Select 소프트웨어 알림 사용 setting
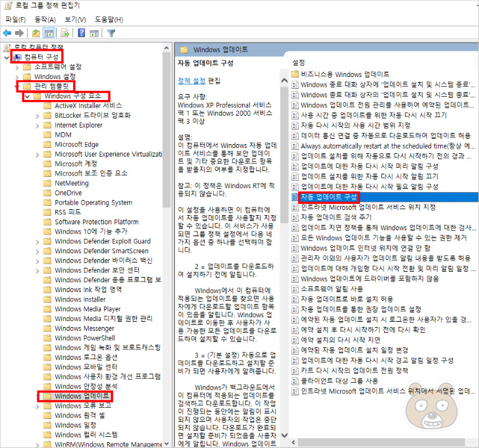The height and width of the screenshot is (448, 479). 332,289
